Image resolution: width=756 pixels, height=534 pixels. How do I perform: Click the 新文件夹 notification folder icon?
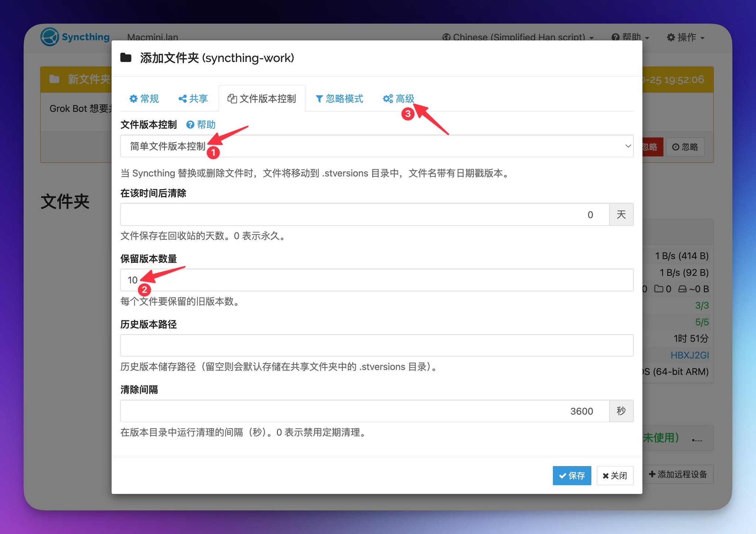[55, 79]
